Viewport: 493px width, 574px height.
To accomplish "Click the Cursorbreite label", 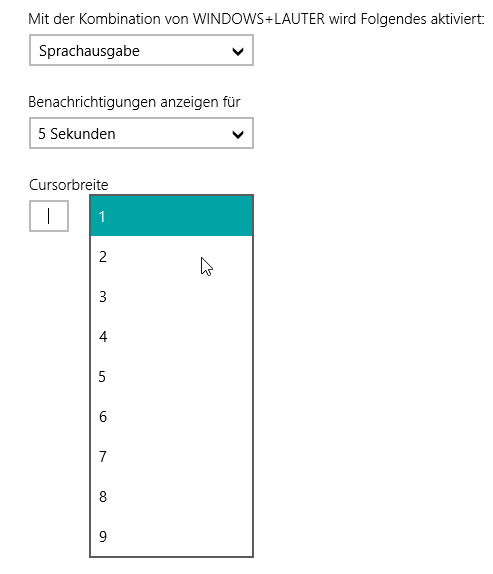I will [68, 185].
